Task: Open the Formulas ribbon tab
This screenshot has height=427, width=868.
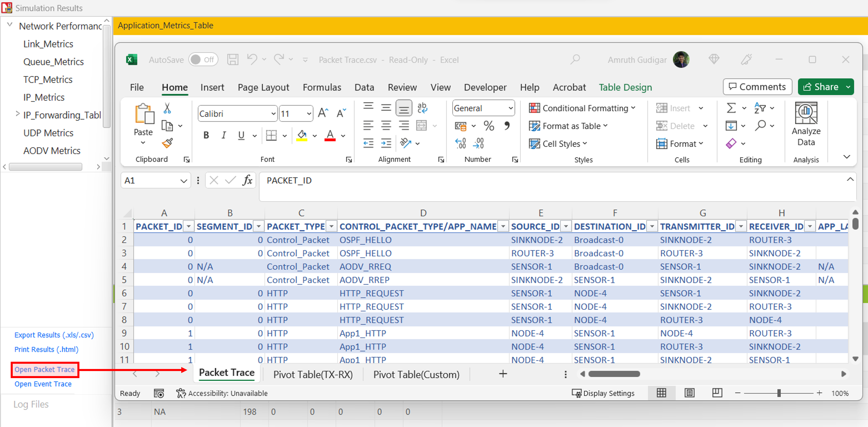Action: [322, 87]
